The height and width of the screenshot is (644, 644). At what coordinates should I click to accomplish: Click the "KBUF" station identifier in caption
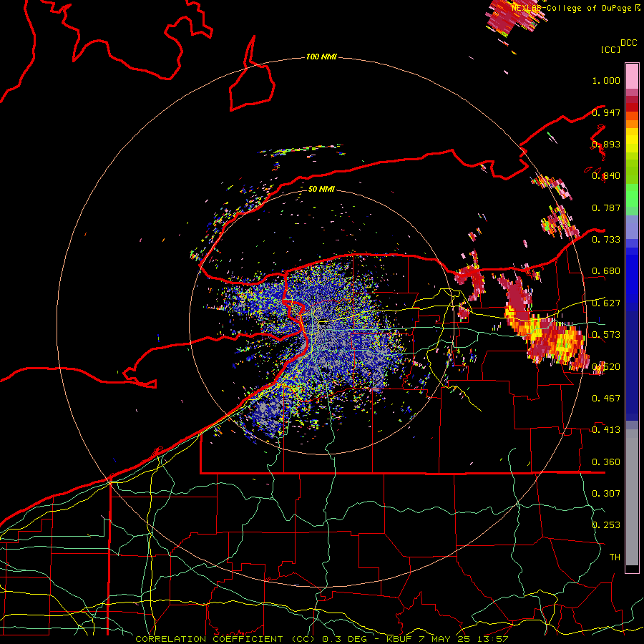coord(401,639)
